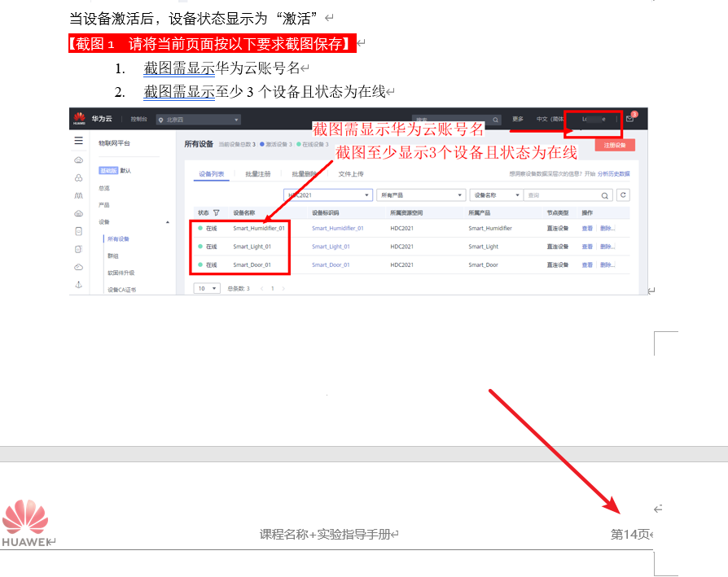Click the red highlighted 截图 1 heading

point(213,43)
